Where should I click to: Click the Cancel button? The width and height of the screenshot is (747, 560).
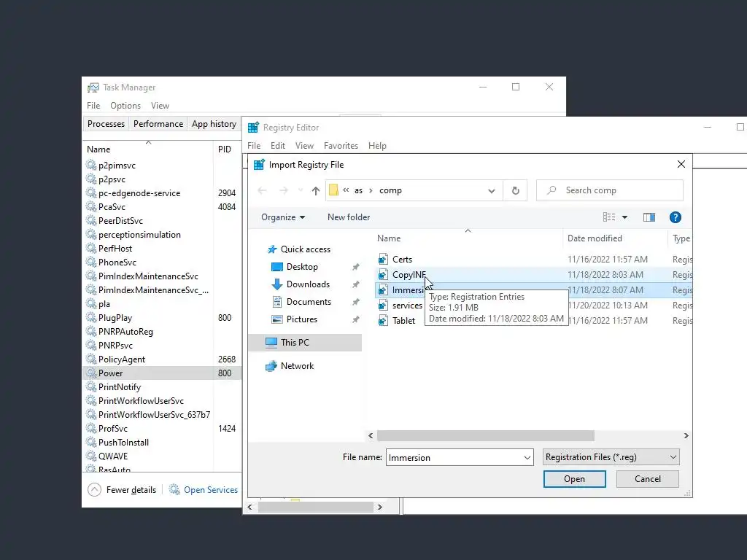pos(648,479)
